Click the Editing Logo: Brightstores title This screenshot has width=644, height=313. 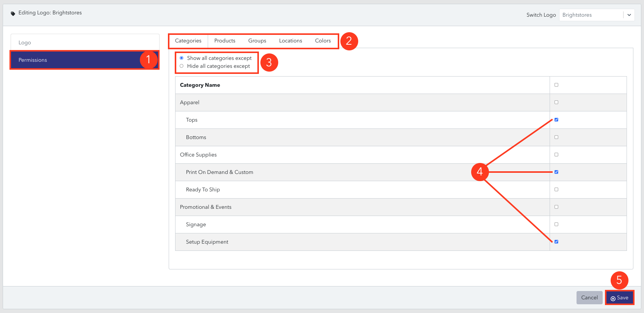click(50, 13)
